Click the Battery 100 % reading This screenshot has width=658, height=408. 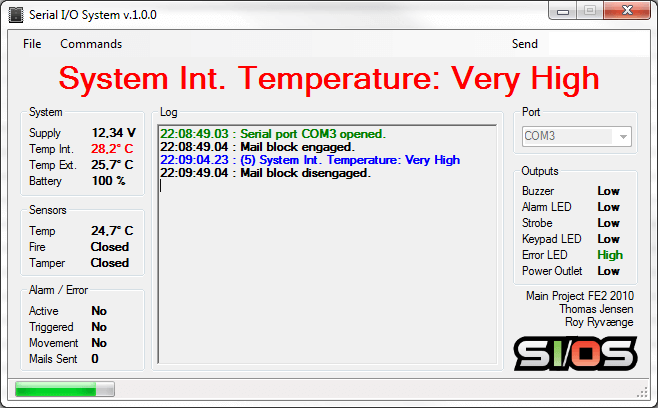(109, 181)
